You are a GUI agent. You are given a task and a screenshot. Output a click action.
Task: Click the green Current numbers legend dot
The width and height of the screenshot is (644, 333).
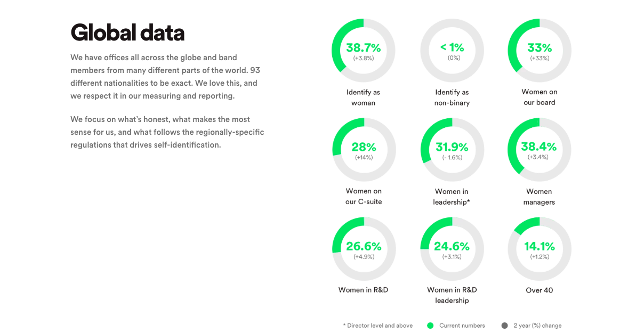(430, 326)
